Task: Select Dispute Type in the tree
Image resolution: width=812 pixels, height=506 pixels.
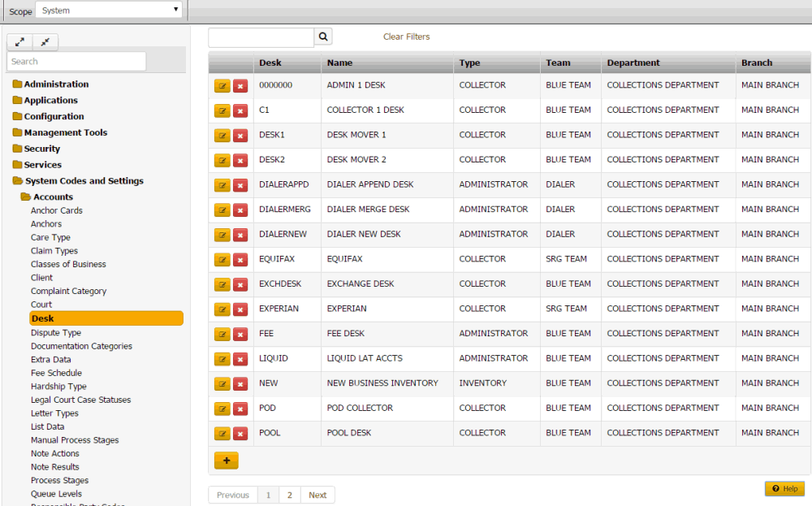Action: pos(56,333)
